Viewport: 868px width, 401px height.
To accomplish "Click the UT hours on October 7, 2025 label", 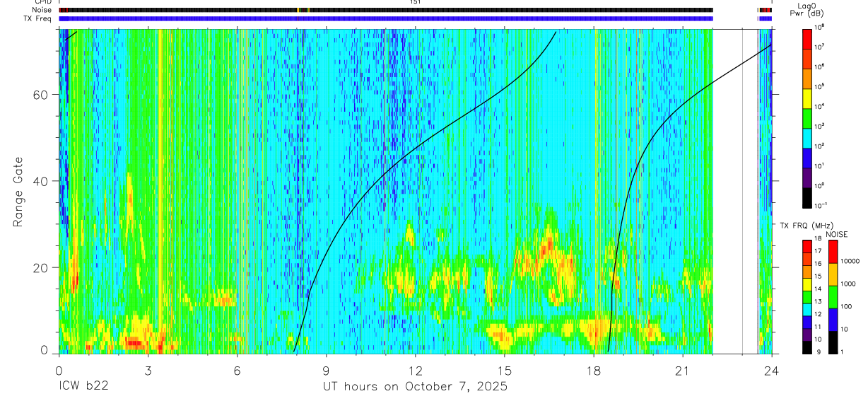I will click(415, 387).
